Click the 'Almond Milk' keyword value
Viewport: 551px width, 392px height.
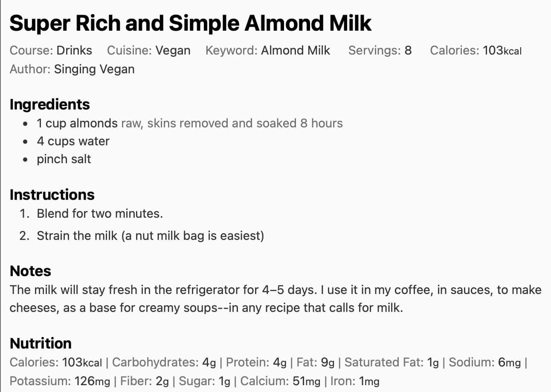(296, 51)
